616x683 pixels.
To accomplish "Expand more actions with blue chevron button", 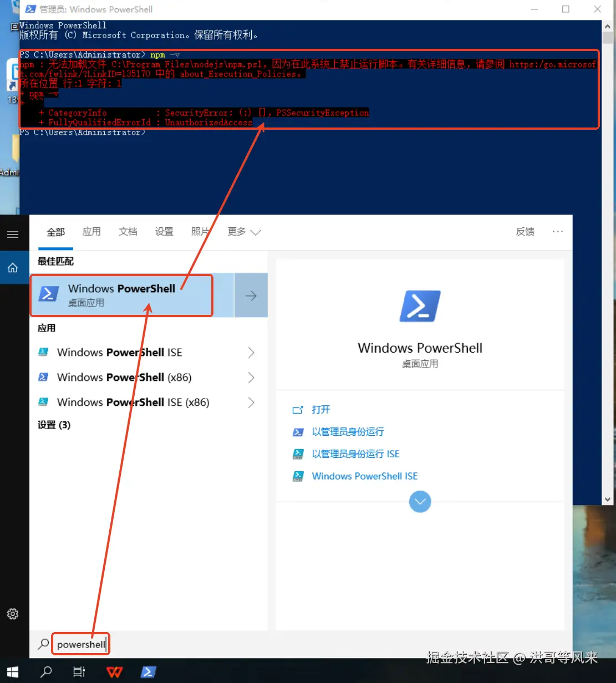I will [420, 502].
